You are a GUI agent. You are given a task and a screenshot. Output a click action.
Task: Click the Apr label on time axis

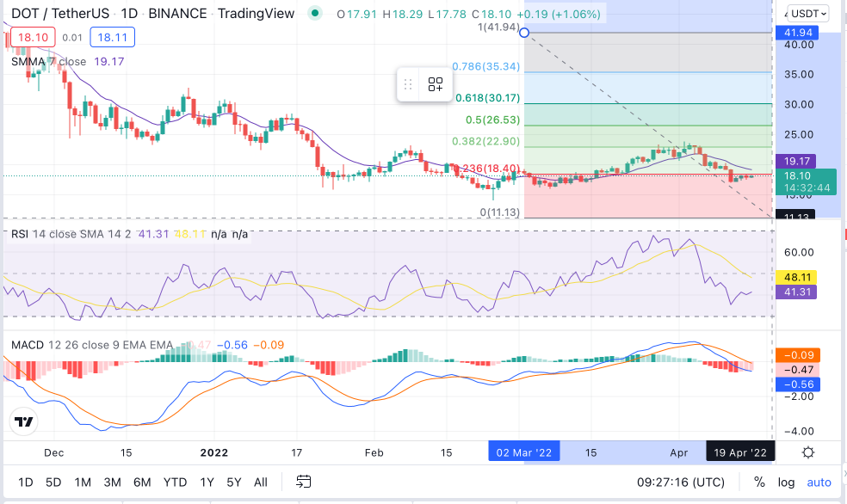pyautogui.click(x=678, y=452)
